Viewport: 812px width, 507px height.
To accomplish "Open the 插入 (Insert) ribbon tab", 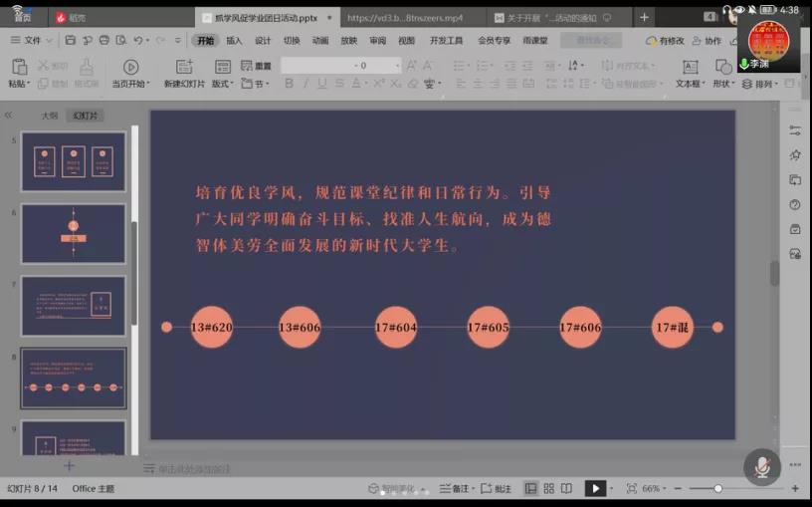I will [x=234, y=41].
